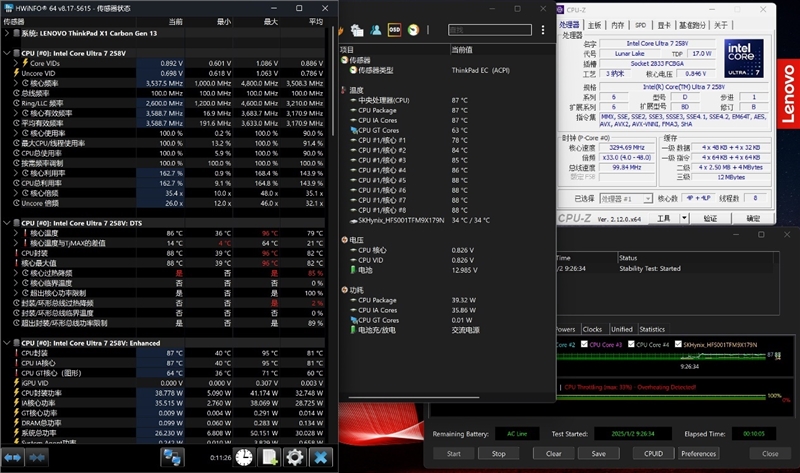Open HWiNFO sensor settings gear icon
Image resolution: width=800 pixels, height=473 pixels.
pyautogui.click(x=295, y=457)
